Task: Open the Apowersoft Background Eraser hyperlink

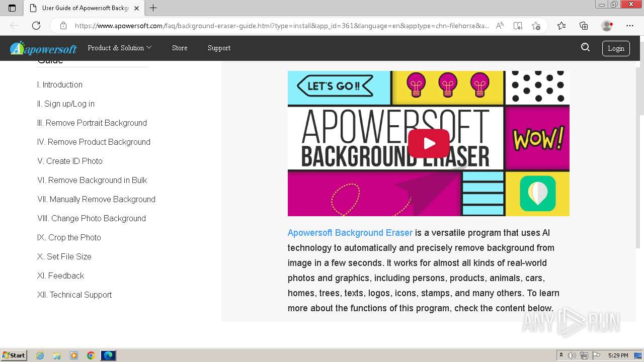Action: coord(350,233)
